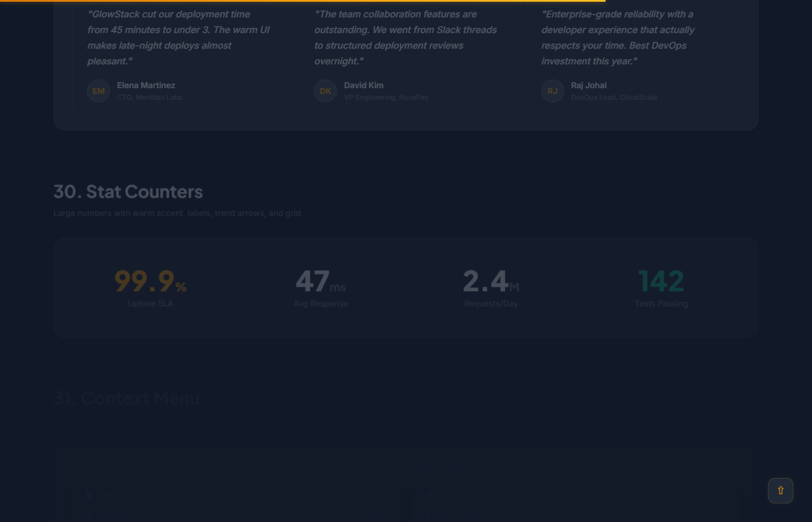The height and width of the screenshot is (522, 812).
Task: Click "VP Engineering, NovaPay" subtitle
Action: [x=386, y=97]
